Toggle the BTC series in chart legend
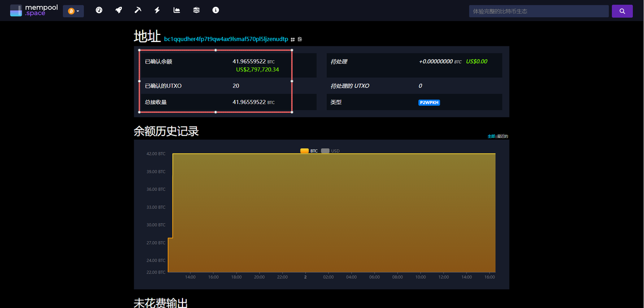644x308 pixels. coord(309,151)
